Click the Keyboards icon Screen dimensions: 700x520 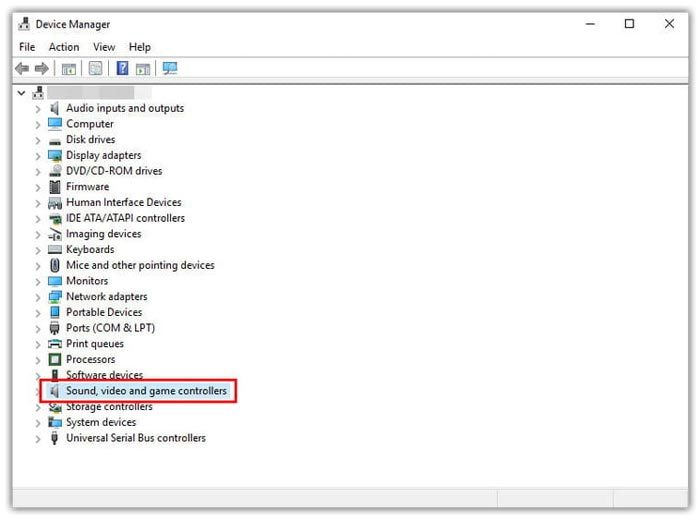point(54,250)
